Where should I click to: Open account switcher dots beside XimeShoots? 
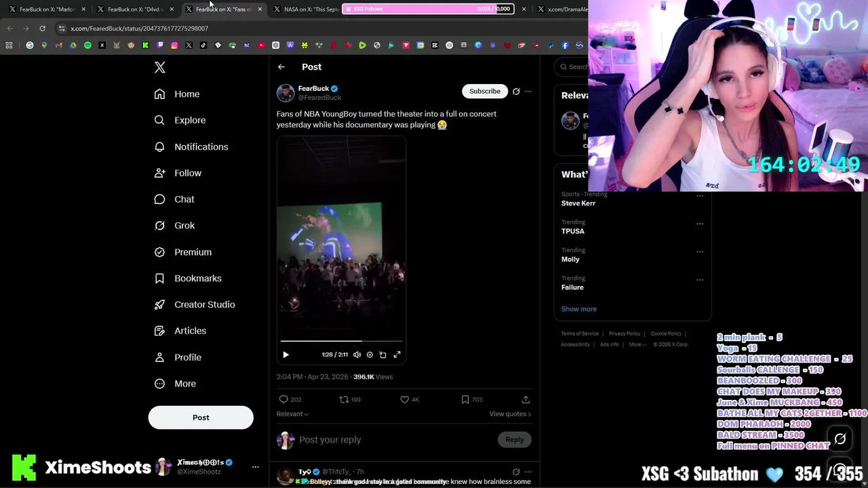click(256, 467)
